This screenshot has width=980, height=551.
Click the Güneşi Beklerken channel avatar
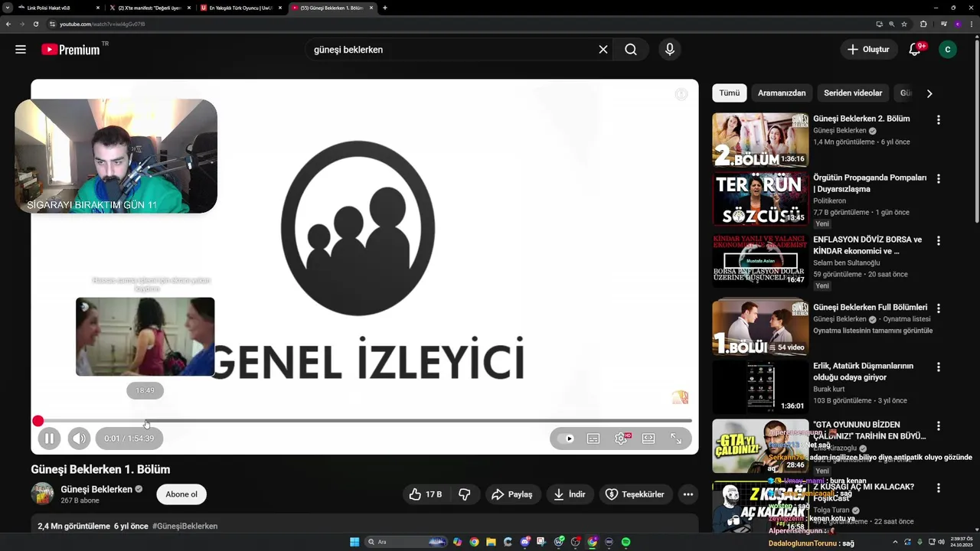coord(42,494)
